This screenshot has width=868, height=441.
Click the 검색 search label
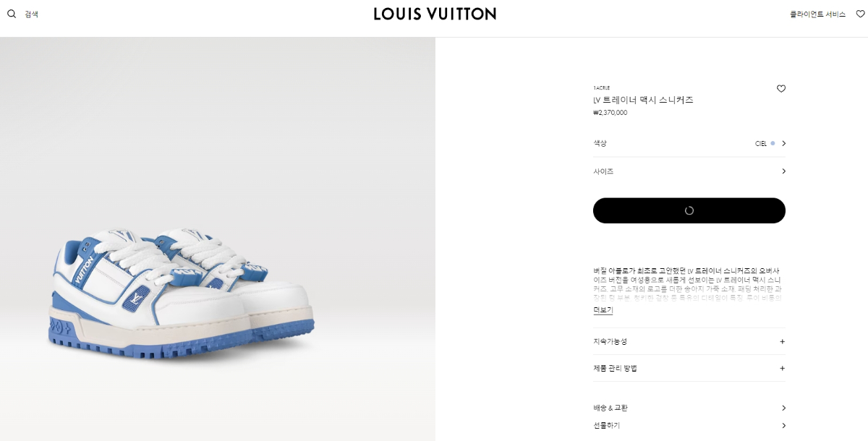click(x=31, y=14)
